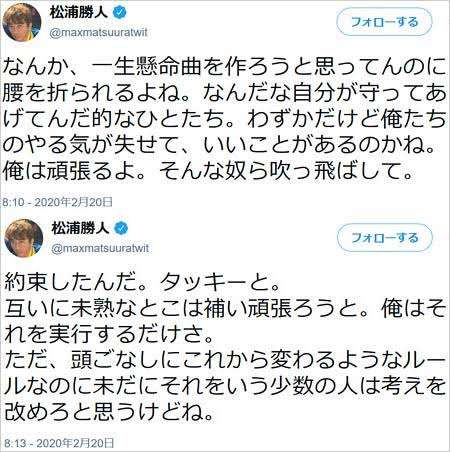Click the verified badge on second tweet
Viewport: 450px width, 452px height.
pyautogui.click(x=122, y=228)
